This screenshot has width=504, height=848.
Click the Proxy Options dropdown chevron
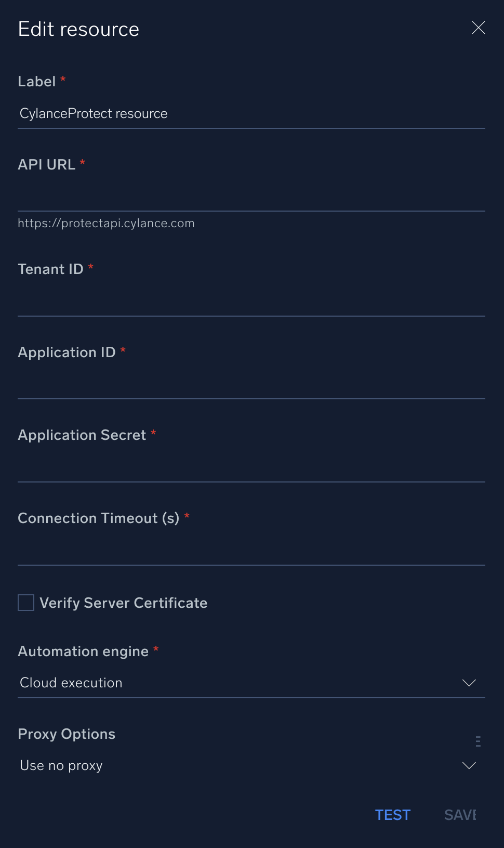(469, 765)
